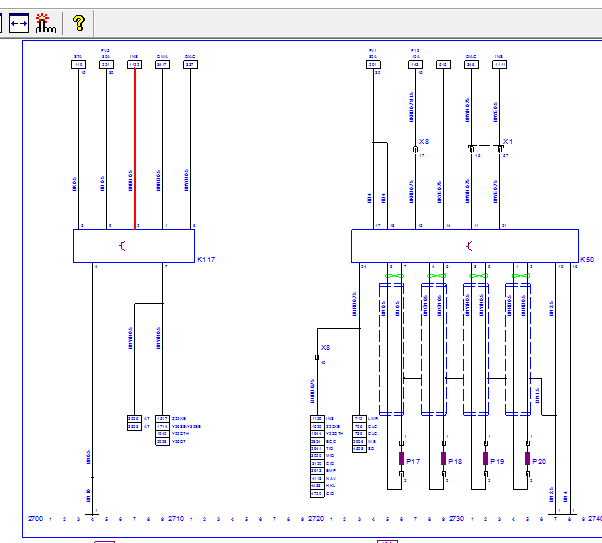Select the K117 component label
The image size is (602, 543).
206,260
